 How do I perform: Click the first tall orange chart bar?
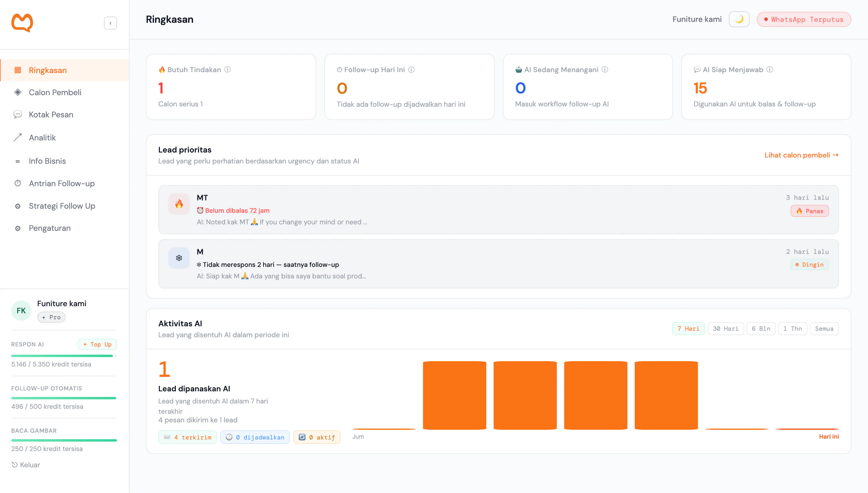point(454,395)
